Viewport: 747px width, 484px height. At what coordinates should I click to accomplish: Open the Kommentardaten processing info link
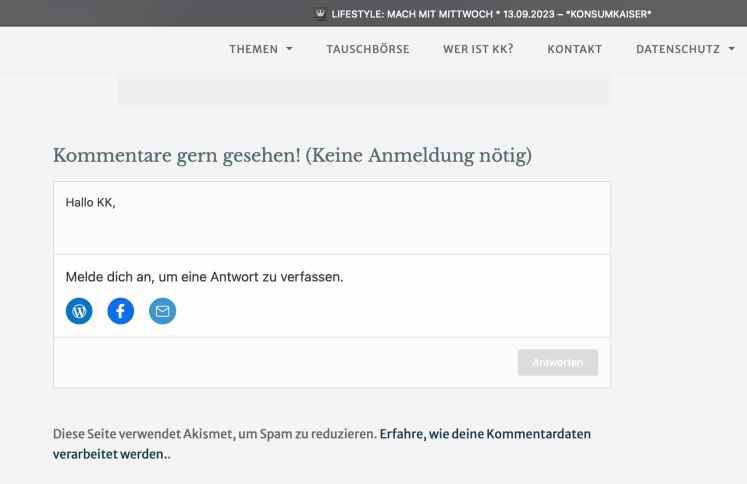pyautogui.click(x=485, y=434)
